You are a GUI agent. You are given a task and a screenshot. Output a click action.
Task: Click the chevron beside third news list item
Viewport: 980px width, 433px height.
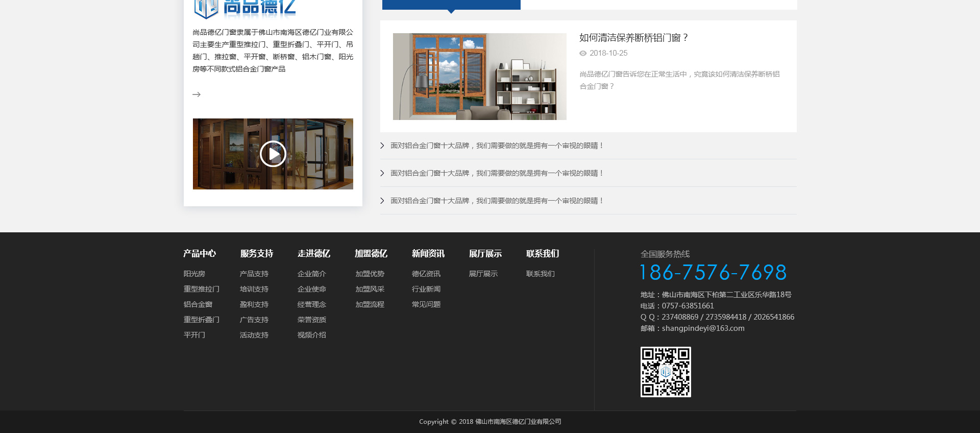point(382,201)
